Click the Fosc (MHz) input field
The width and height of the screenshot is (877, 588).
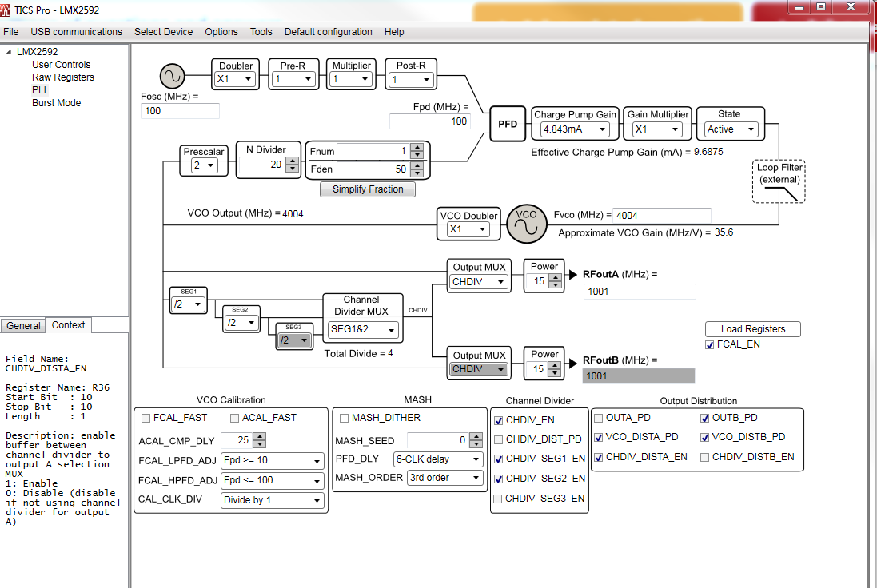coord(180,111)
